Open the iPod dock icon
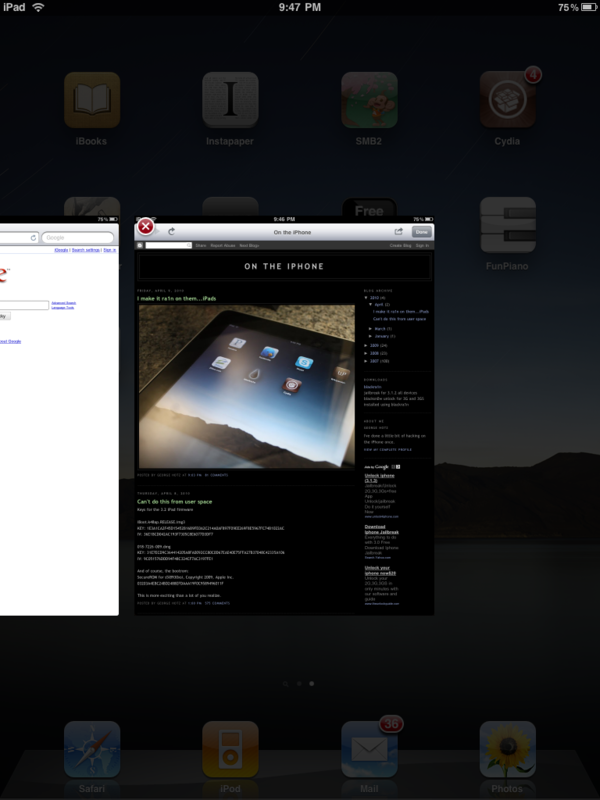 coord(230,749)
